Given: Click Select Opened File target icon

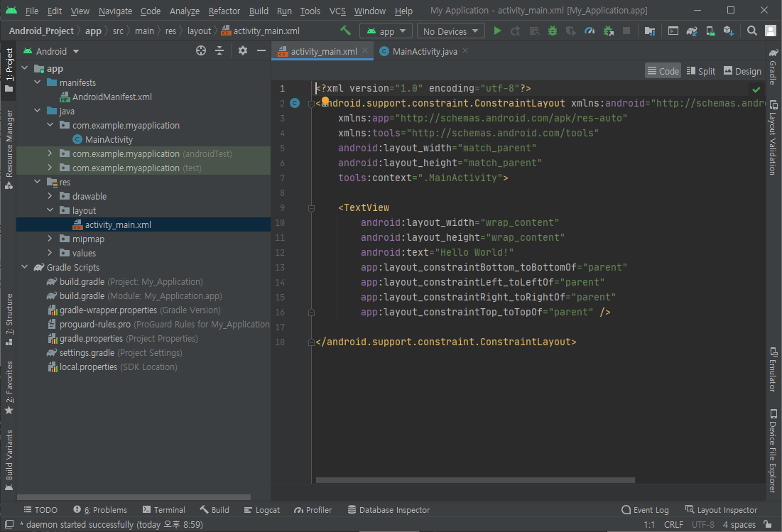Looking at the screenshot, I should 201,50.
